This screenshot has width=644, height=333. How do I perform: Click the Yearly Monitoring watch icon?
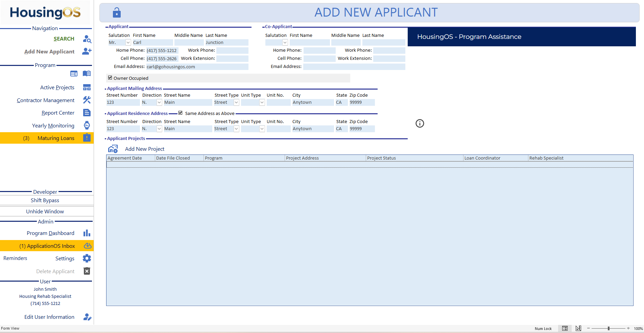[x=87, y=125]
